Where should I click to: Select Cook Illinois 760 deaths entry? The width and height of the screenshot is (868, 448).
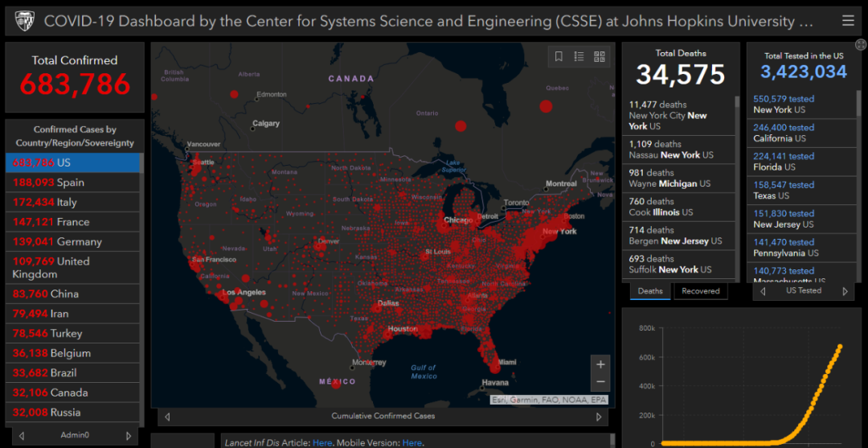point(678,207)
